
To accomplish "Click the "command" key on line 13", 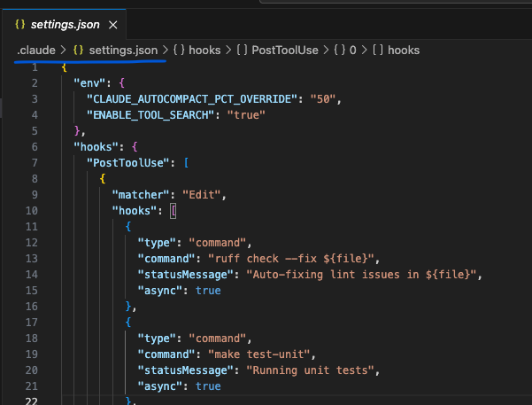I will [x=166, y=259].
